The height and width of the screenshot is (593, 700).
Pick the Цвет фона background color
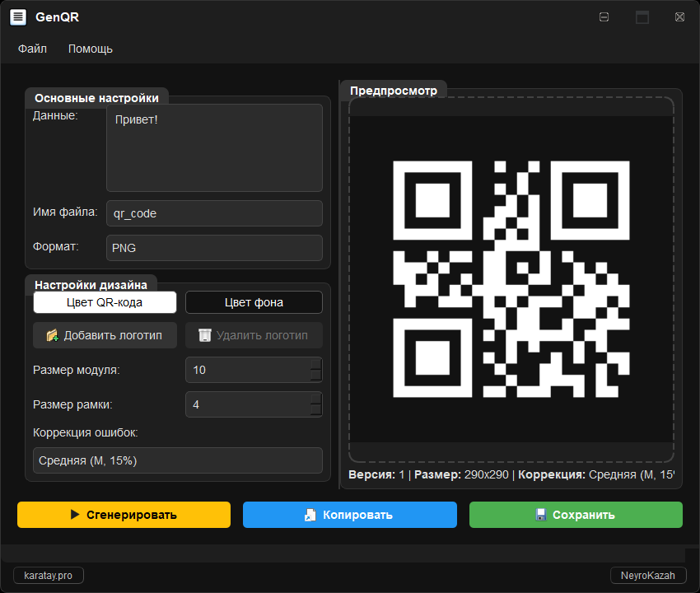tap(254, 302)
